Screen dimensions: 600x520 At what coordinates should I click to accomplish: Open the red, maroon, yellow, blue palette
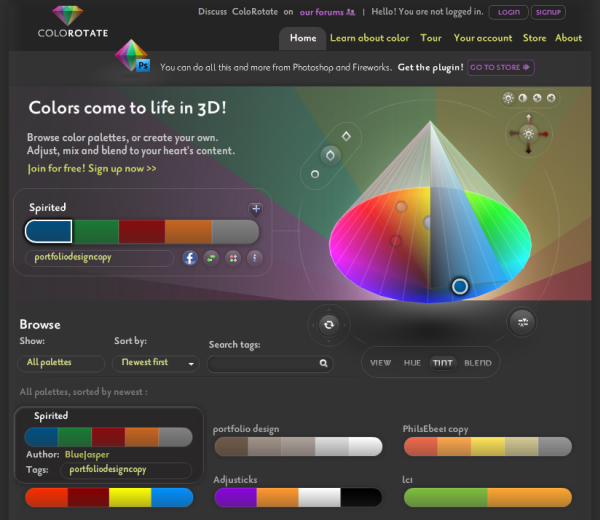click(109, 497)
